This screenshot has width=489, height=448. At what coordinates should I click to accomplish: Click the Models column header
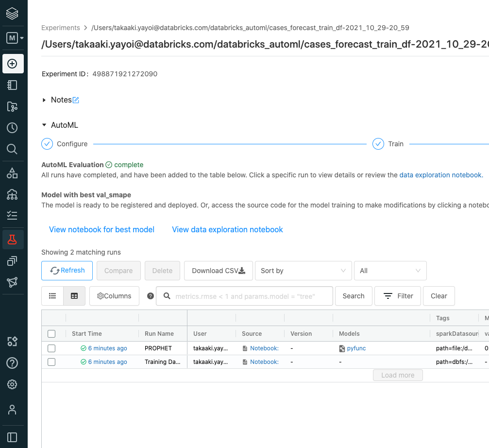pyautogui.click(x=349, y=333)
